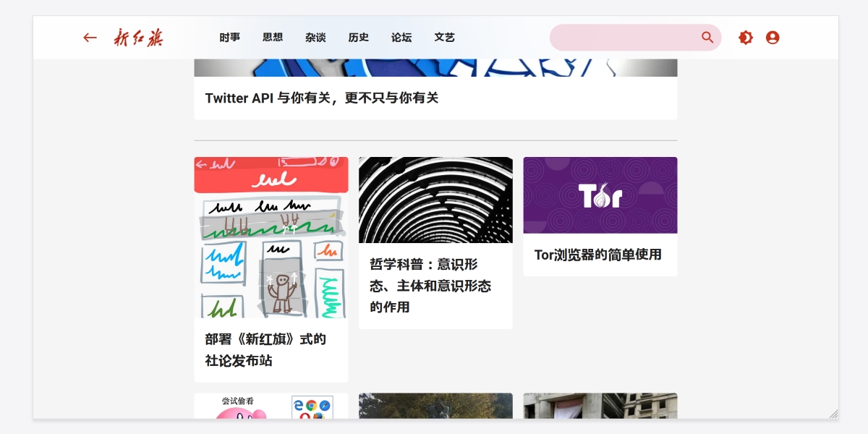
Task: Click the statue photo thumbnail
Action: pos(435,411)
